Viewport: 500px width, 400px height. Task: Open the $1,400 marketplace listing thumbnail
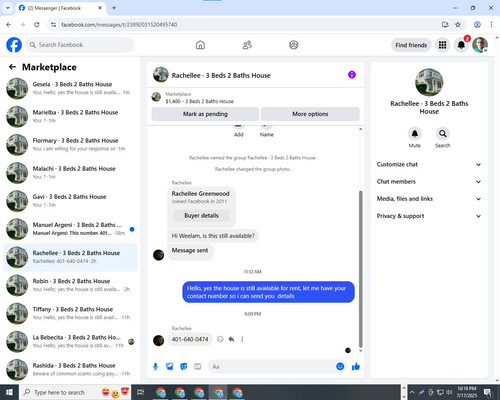(x=156, y=97)
